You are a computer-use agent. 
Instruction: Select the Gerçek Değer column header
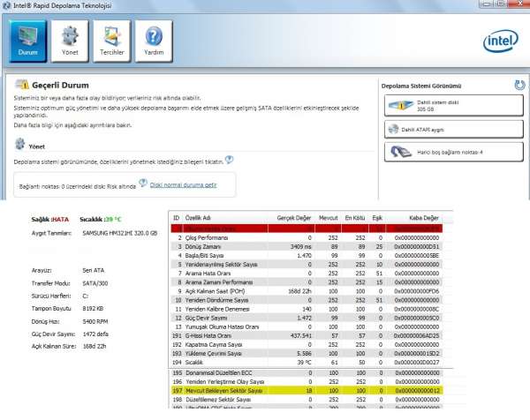[x=294, y=218]
